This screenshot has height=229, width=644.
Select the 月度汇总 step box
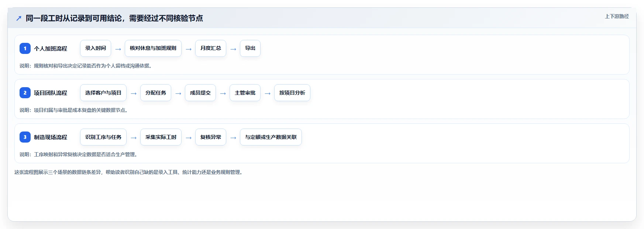(211, 48)
